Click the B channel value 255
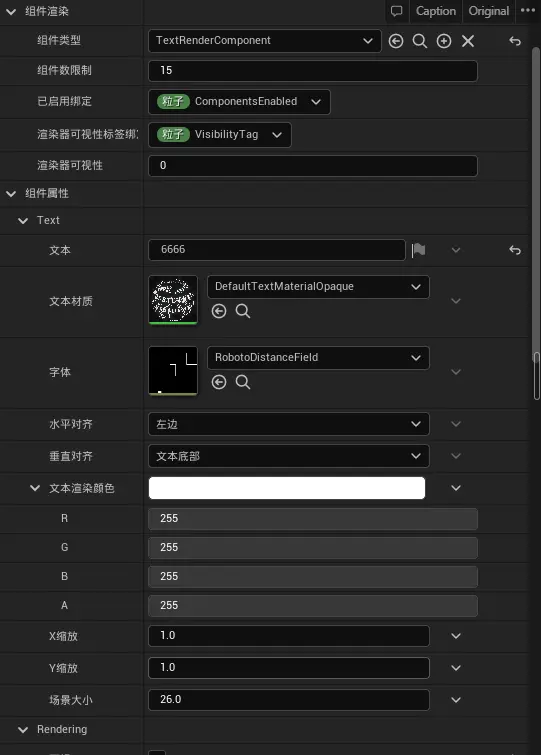541x755 pixels. pyautogui.click(x=313, y=576)
